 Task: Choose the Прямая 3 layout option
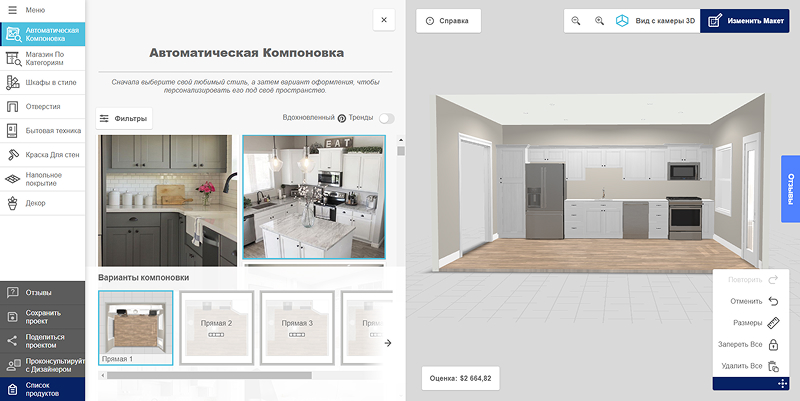click(x=297, y=328)
